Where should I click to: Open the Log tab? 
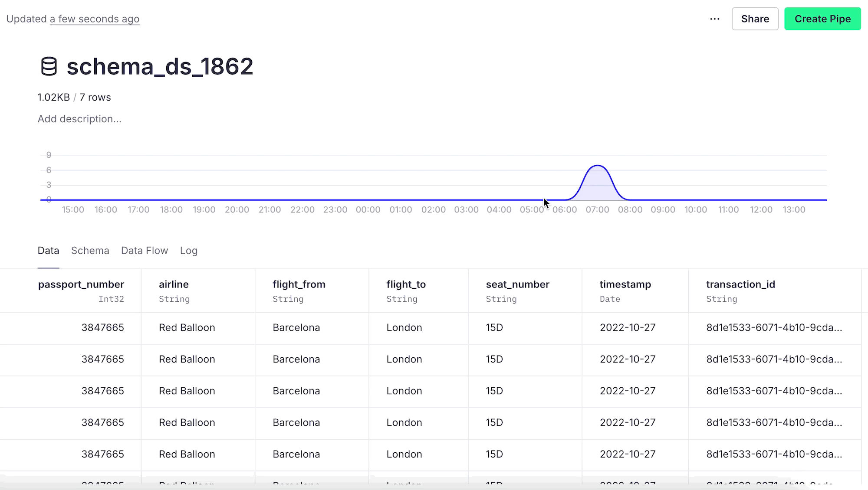point(188,251)
